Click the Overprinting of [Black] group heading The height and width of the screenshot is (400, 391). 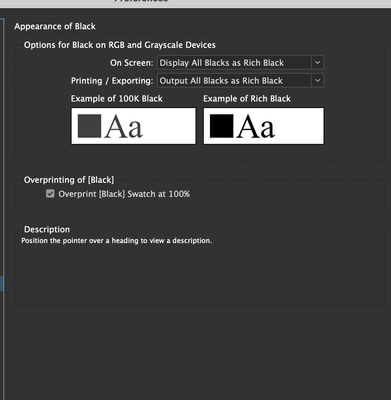click(x=69, y=180)
